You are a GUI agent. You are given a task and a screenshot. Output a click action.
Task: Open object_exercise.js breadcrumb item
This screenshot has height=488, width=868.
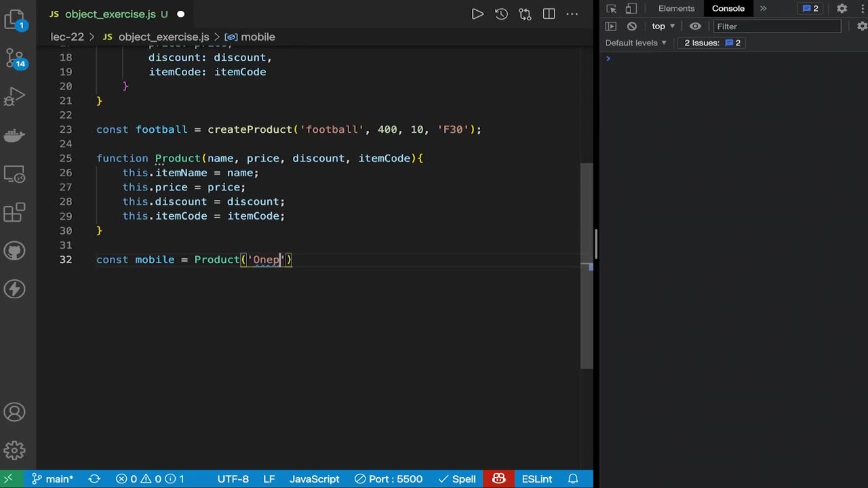click(156, 37)
